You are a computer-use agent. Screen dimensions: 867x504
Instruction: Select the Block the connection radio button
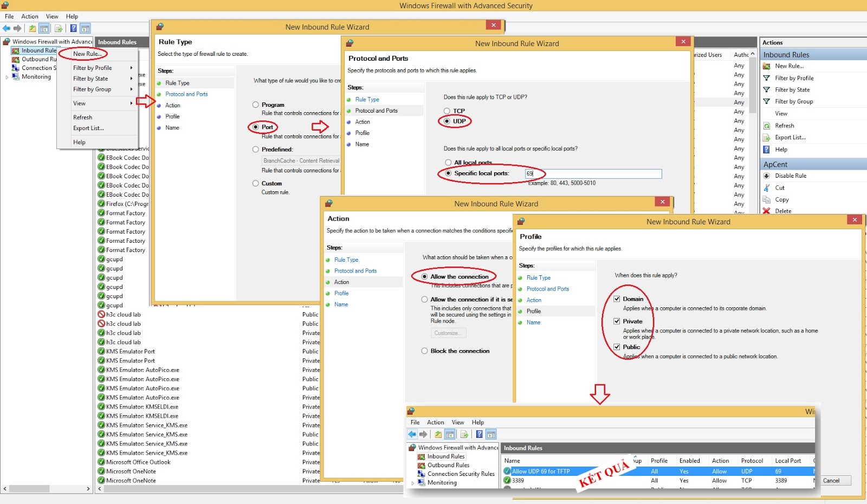coord(425,351)
